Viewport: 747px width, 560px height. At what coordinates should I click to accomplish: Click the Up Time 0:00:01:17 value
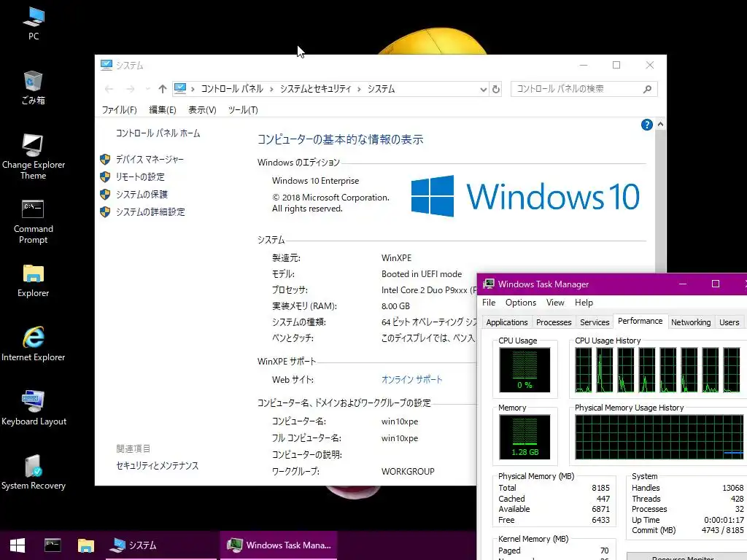724,520
